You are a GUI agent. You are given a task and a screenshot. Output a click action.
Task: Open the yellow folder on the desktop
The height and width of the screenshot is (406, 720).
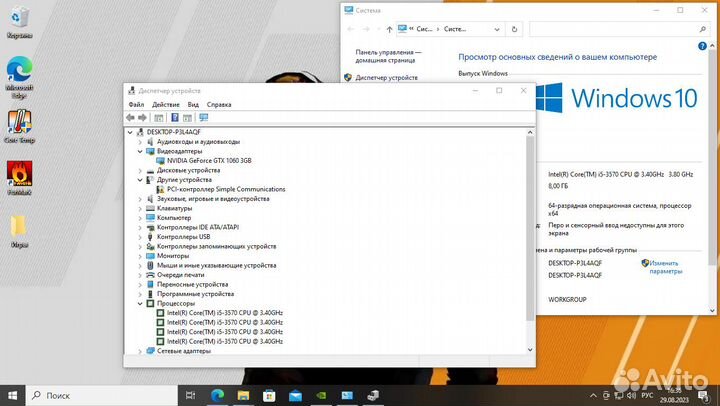coord(19,231)
